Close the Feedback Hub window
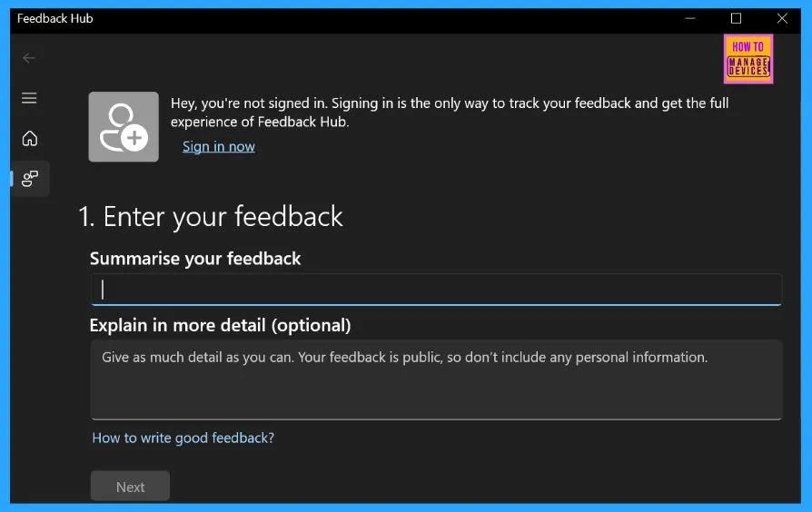The width and height of the screenshot is (812, 512). tap(782, 19)
